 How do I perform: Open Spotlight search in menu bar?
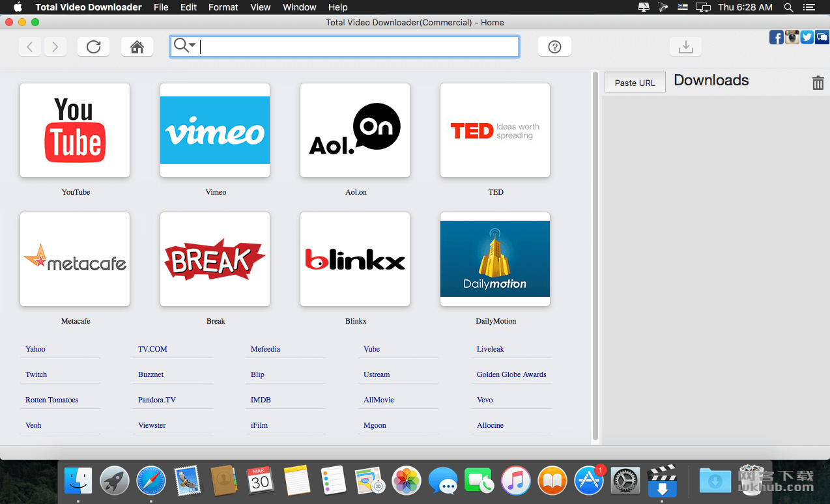[x=788, y=7]
